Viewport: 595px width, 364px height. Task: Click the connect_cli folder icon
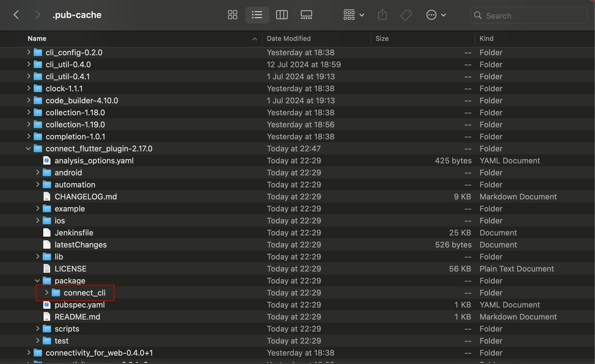[x=56, y=293]
